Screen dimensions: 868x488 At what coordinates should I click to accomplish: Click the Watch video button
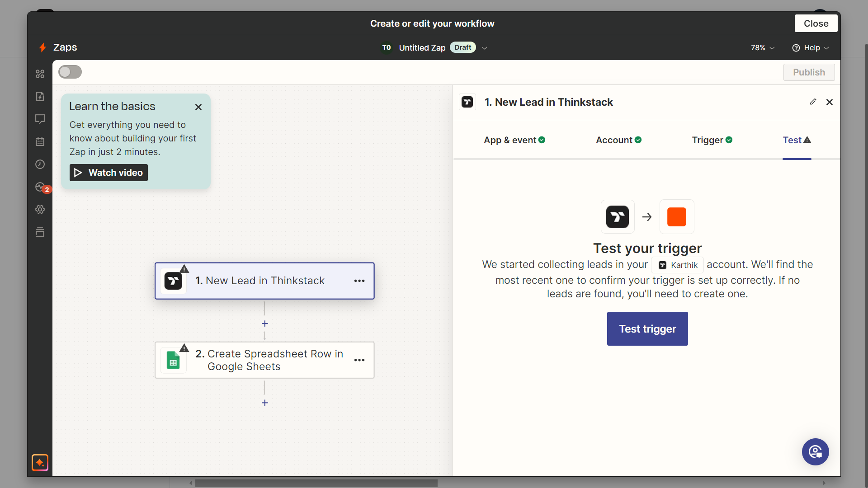point(108,173)
